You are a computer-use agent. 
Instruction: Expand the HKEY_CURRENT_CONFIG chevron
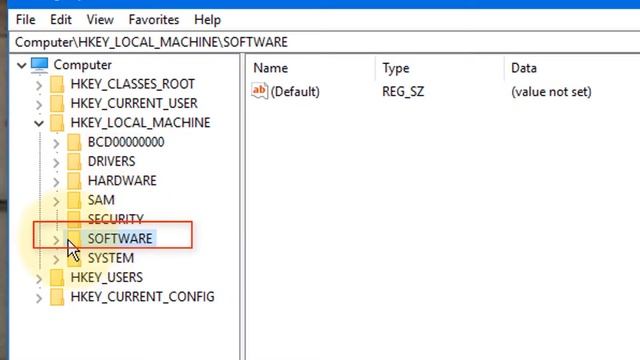coord(39,298)
